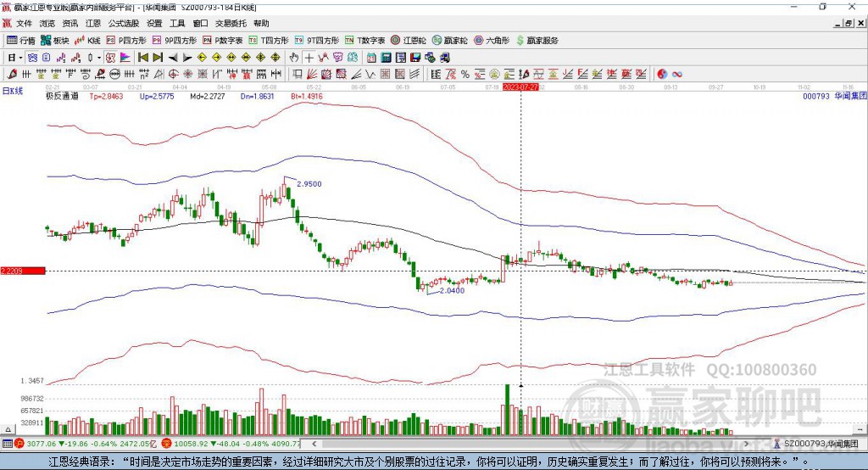The width and height of the screenshot is (868, 470).
Task: Open the 交易委托 menu
Action: (231, 23)
